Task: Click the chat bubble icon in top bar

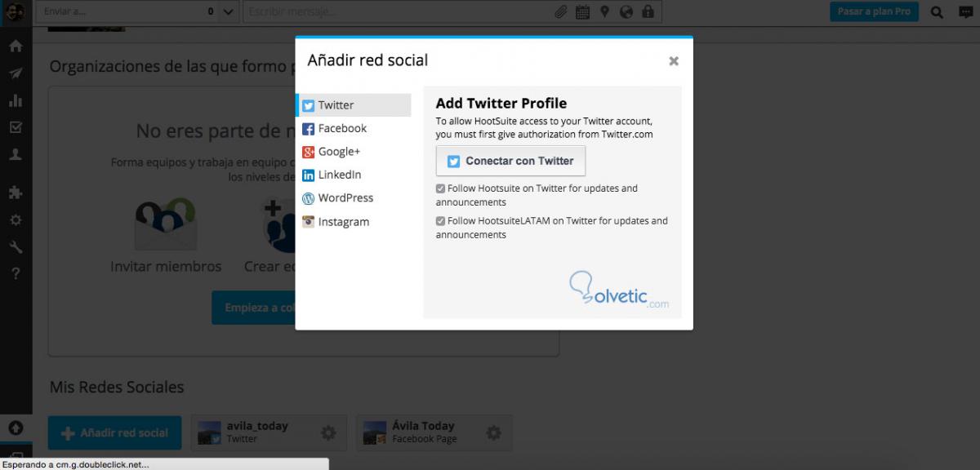Action: tap(964, 12)
